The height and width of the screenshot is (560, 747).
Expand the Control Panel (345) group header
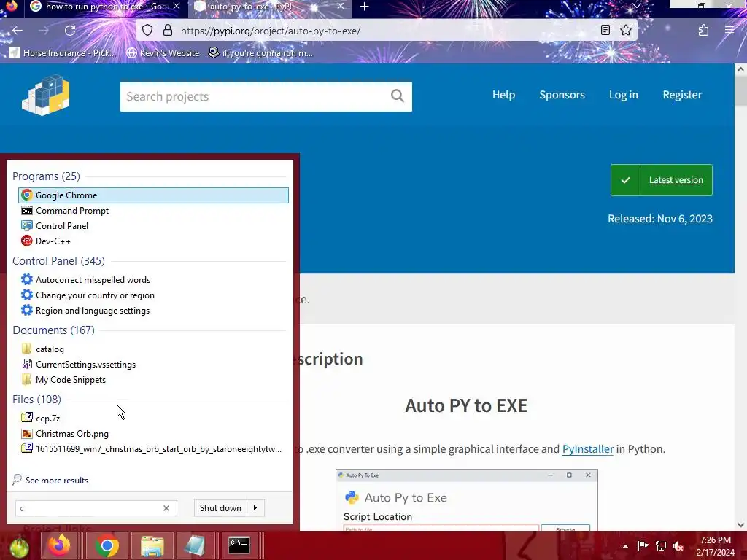(58, 261)
